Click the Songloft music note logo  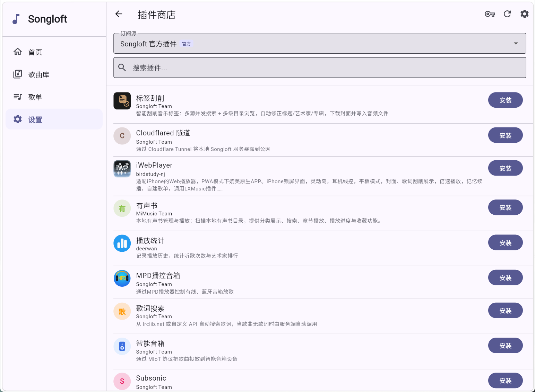click(16, 19)
